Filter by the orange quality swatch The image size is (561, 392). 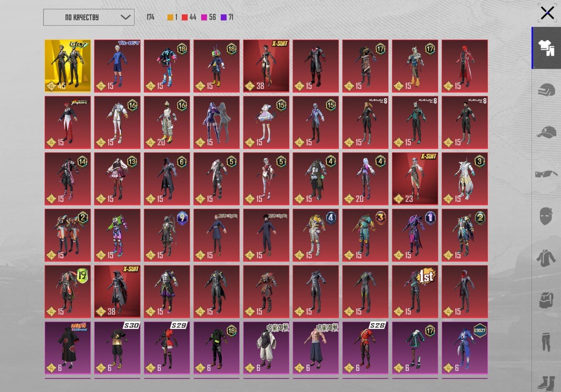[x=170, y=18]
